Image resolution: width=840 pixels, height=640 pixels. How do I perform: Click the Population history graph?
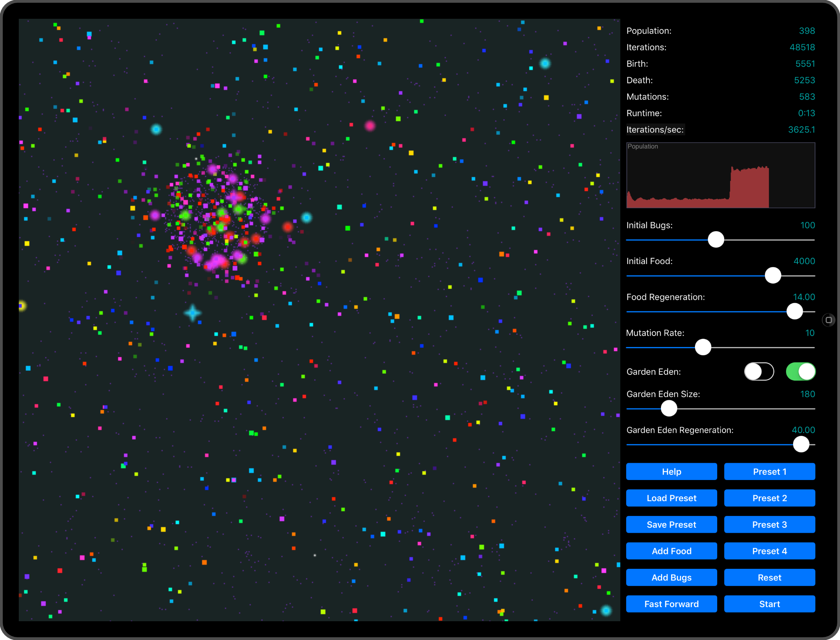tap(720, 175)
